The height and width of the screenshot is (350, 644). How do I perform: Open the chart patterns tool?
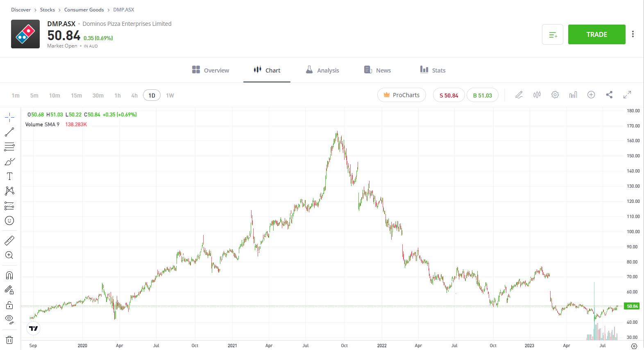tap(9, 191)
